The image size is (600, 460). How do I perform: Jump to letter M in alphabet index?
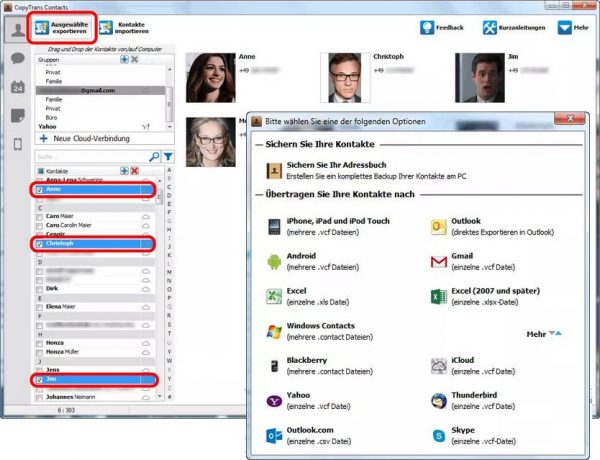coord(169,272)
